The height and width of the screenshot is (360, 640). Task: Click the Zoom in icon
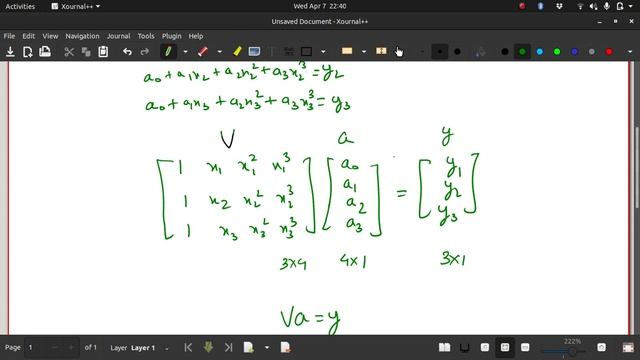coord(525,347)
